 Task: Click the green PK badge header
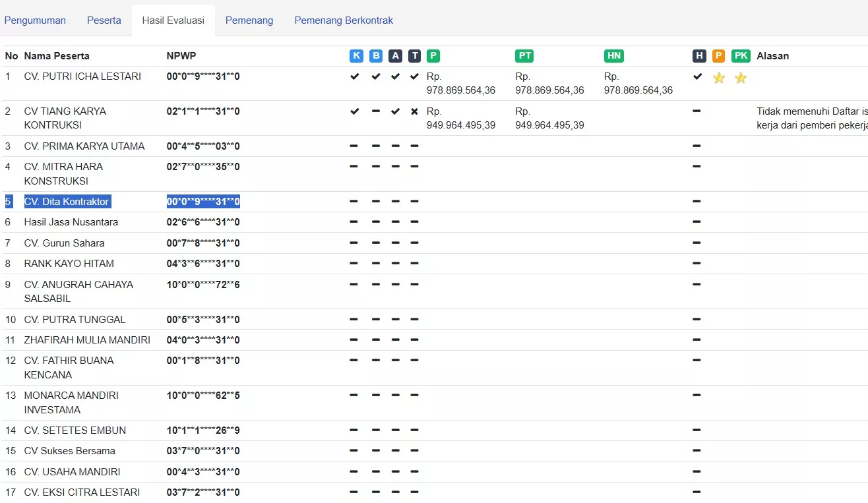(x=741, y=56)
